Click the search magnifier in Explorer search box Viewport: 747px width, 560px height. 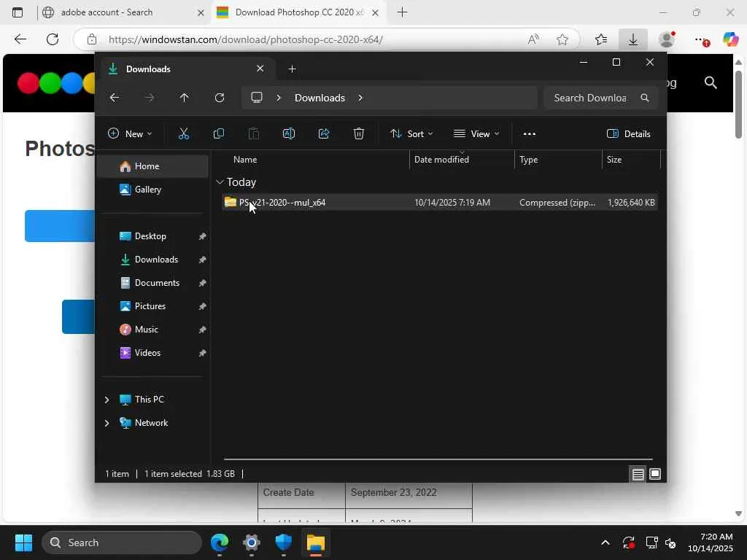pyautogui.click(x=645, y=98)
